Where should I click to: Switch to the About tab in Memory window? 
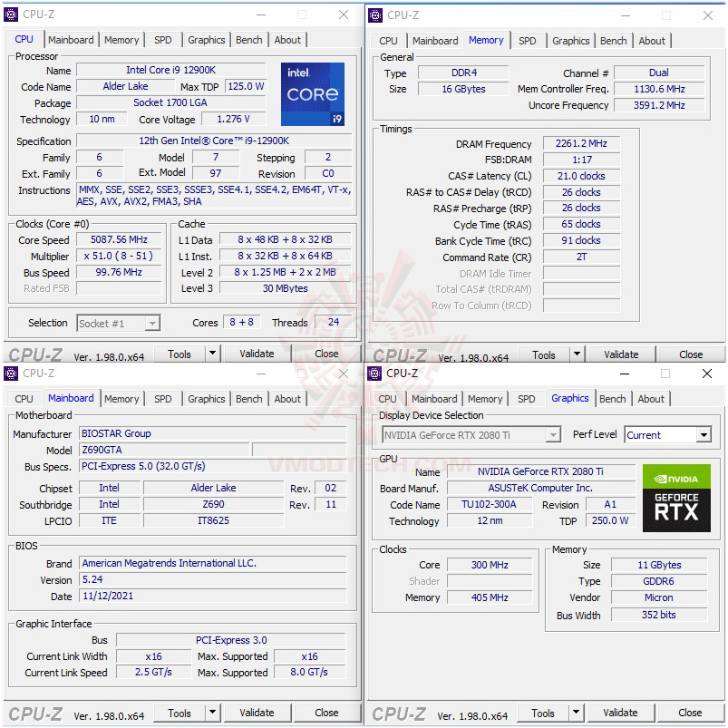click(652, 40)
